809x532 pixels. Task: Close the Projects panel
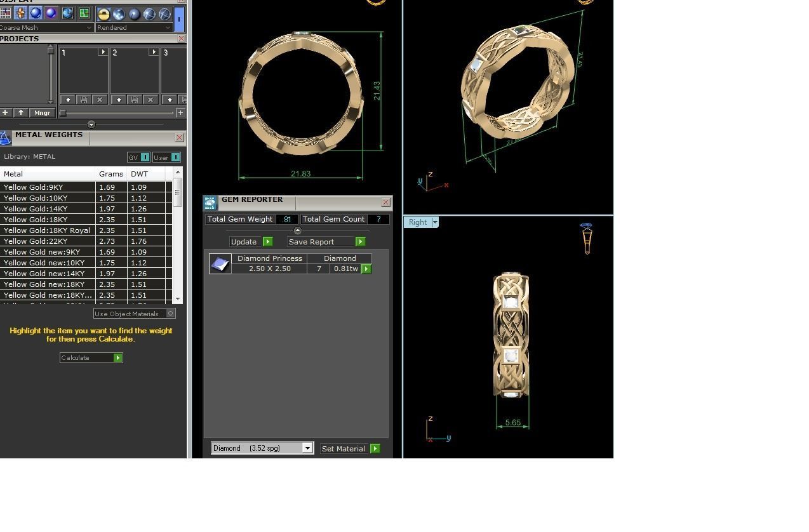click(181, 39)
